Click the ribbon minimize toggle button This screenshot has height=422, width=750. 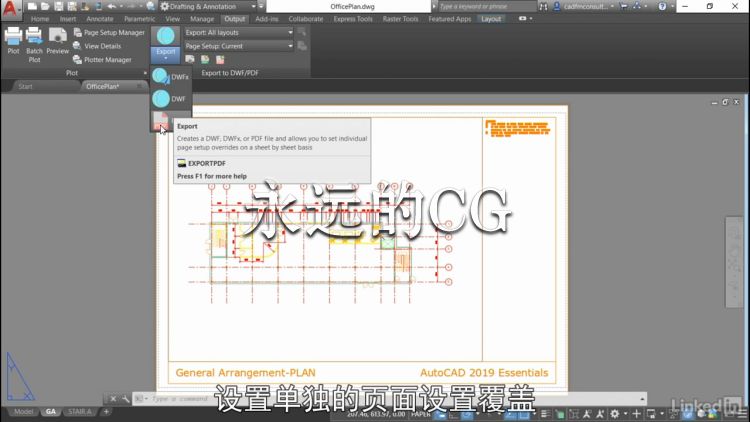pos(523,18)
